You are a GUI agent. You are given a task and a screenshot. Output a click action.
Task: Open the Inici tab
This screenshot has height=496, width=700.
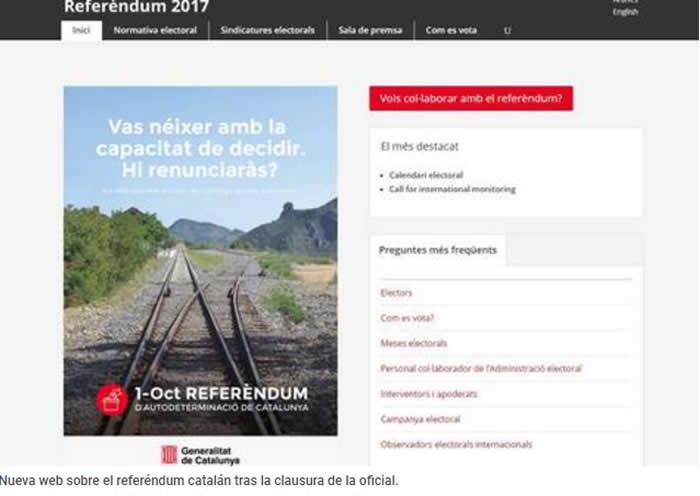point(81,30)
